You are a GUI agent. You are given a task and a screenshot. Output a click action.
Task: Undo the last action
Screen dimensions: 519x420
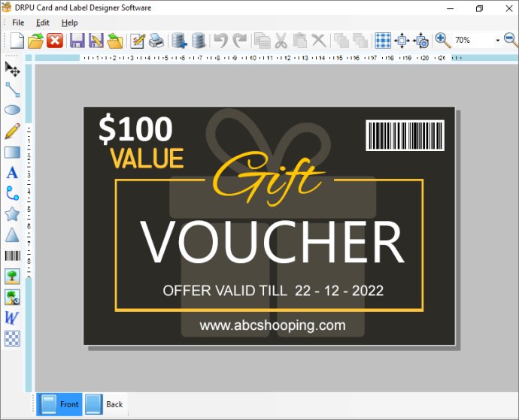[x=221, y=41]
